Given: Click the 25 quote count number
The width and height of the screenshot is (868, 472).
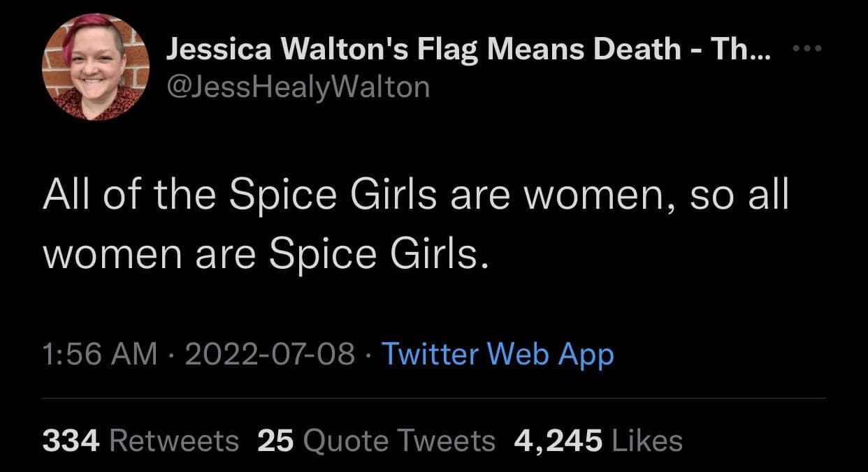Looking at the screenshot, I should 275,441.
